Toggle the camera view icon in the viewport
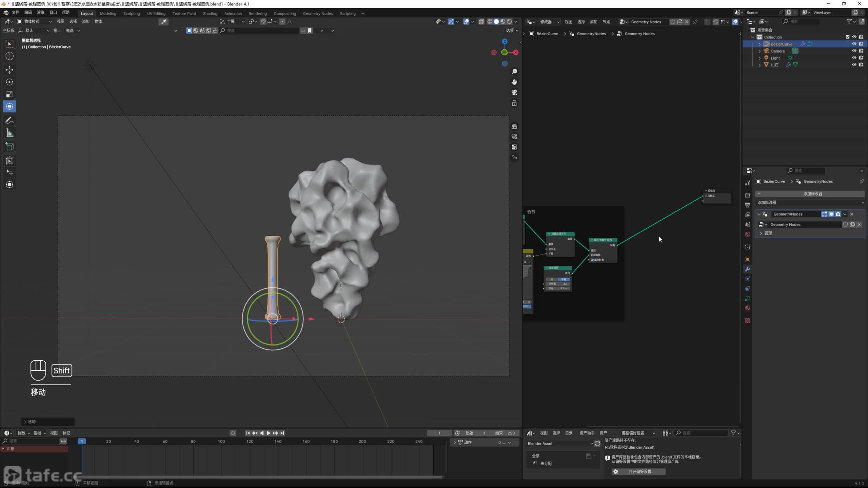This screenshot has width=868, height=488. point(514,93)
